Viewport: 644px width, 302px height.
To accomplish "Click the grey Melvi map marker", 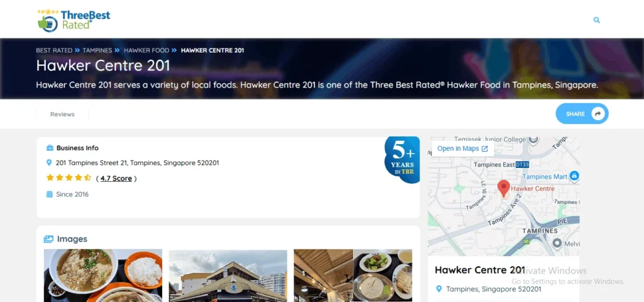I will [x=557, y=243].
